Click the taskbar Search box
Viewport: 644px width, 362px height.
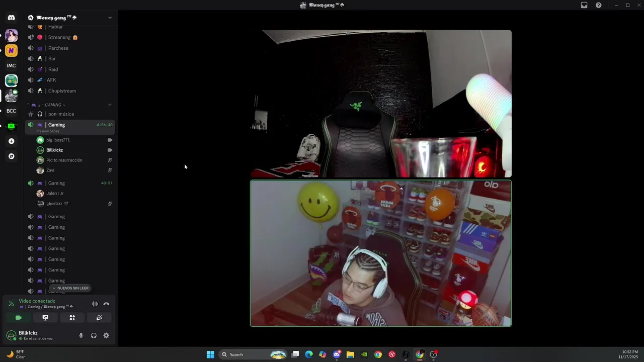254,355
